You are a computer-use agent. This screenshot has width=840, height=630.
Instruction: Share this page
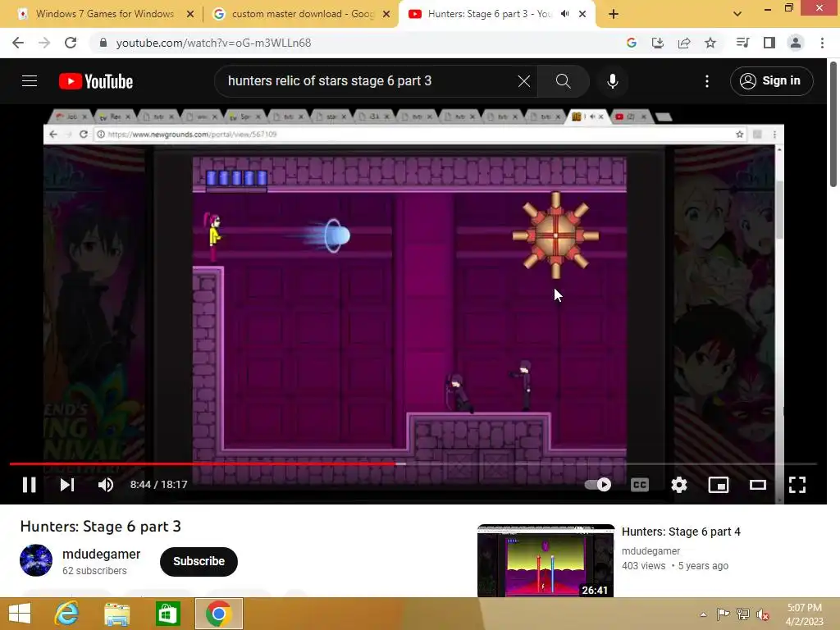684,43
